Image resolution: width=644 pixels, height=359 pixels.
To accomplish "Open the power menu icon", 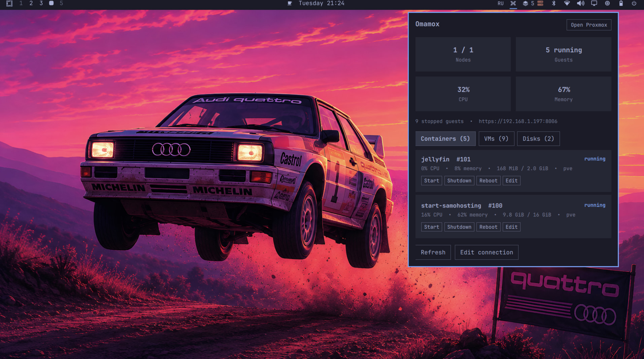I will click(x=634, y=3).
